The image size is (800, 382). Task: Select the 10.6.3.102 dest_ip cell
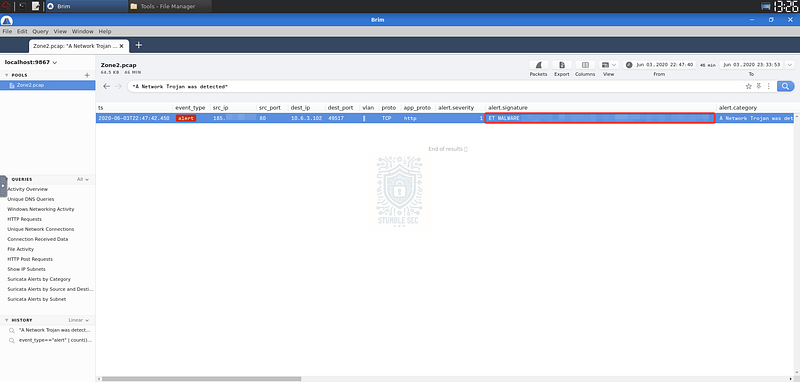click(x=306, y=118)
